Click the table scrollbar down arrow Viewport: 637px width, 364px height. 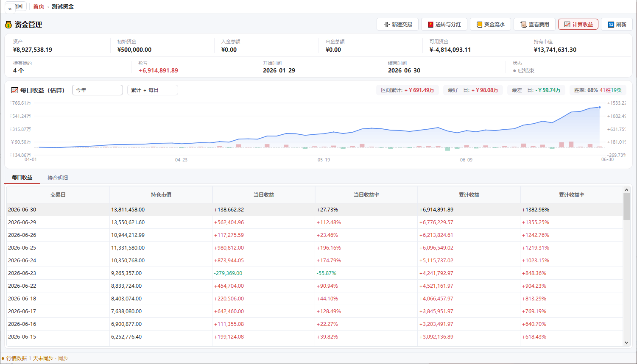(x=626, y=342)
